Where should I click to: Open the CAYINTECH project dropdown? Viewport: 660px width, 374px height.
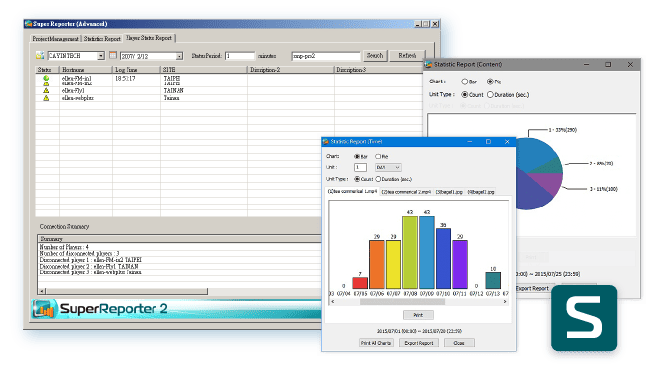[x=101, y=56]
